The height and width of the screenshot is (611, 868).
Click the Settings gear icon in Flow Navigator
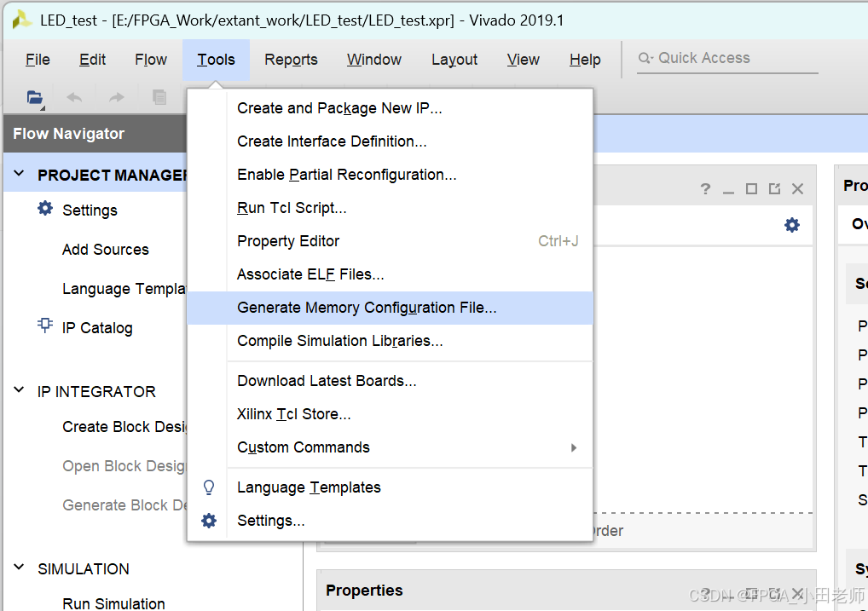coord(45,209)
